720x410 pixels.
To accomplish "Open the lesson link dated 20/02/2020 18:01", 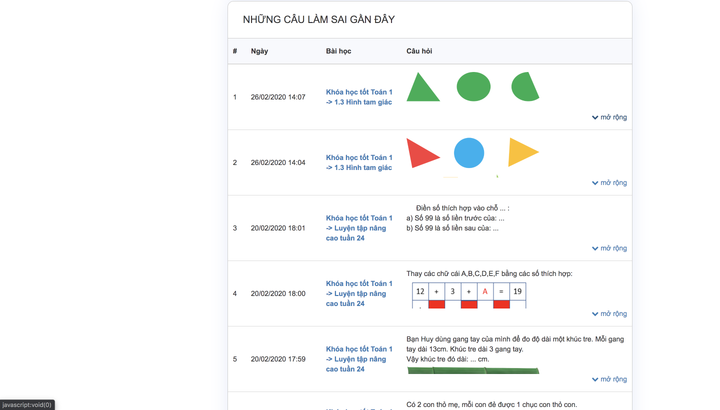I will click(359, 228).
